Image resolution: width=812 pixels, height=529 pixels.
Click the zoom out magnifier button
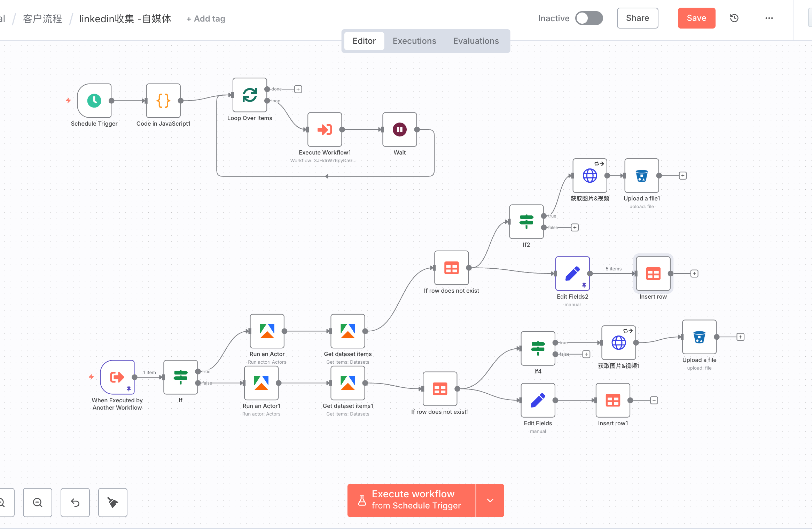click(38, 502)
